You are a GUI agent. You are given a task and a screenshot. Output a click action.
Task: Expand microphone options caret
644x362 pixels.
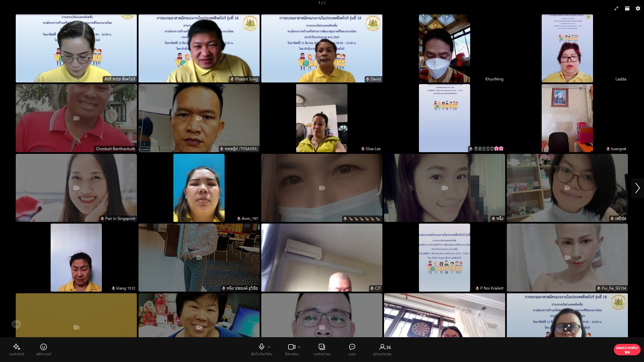pyautogui.click(x=269, y=347)
